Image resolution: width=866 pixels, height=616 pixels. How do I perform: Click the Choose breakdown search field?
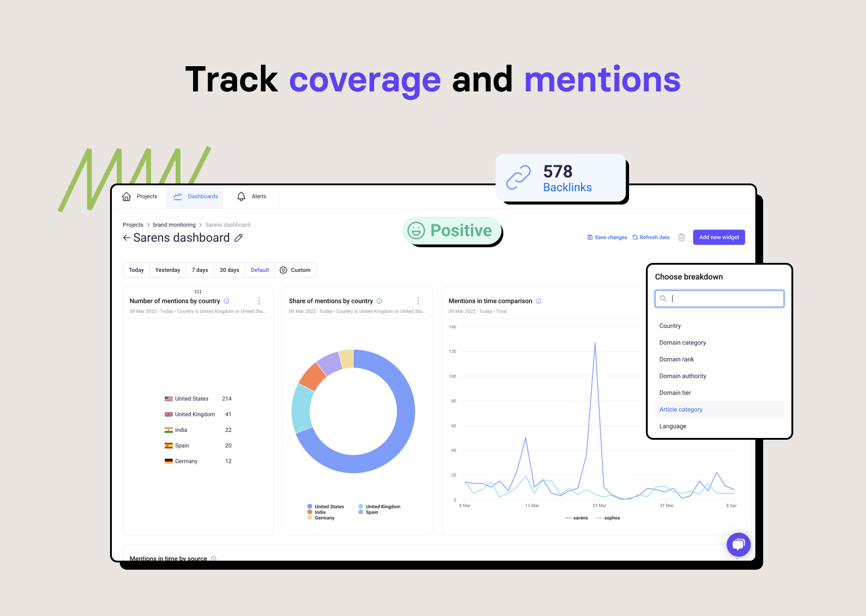tap(719, 298)
